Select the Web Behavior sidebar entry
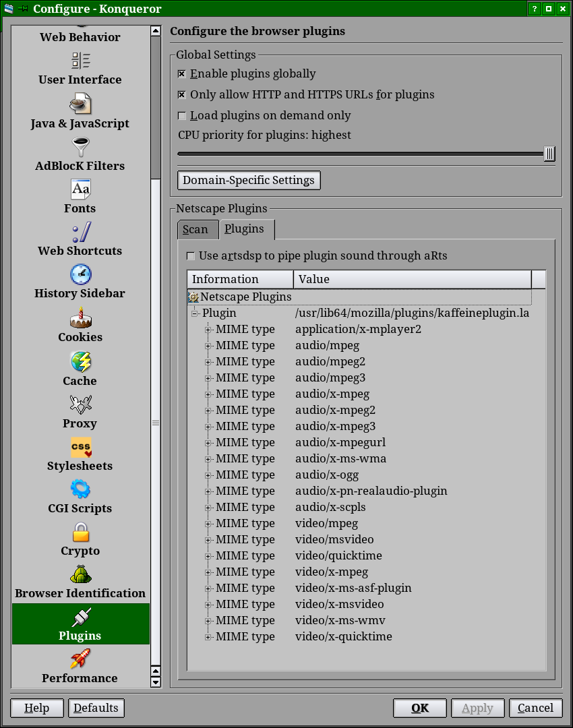 [x=80, y=37]
